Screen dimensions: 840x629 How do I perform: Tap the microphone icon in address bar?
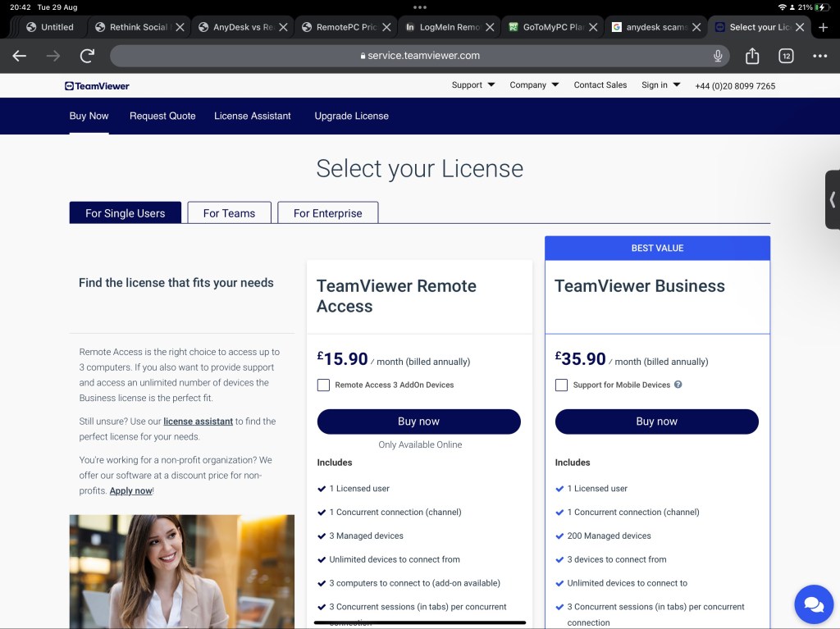[718, 56]
